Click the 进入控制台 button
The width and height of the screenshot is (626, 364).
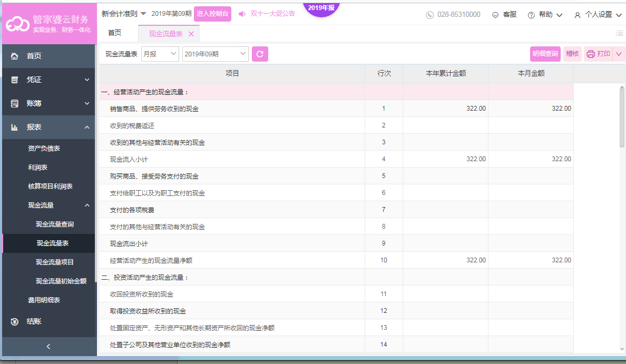coord(212,14)
